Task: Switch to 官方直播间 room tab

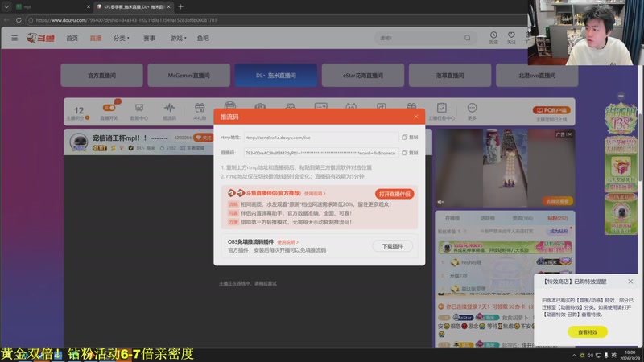Action: coord(102,75)
